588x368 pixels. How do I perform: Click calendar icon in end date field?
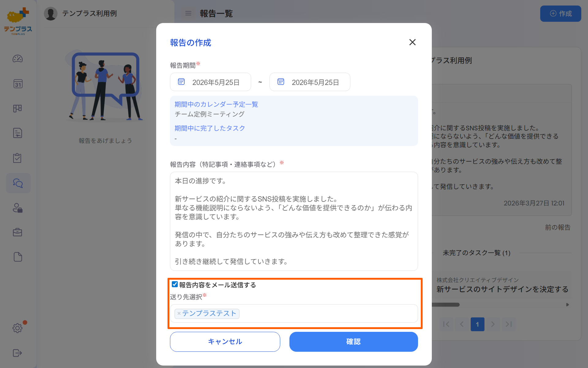tap(281, 82)
